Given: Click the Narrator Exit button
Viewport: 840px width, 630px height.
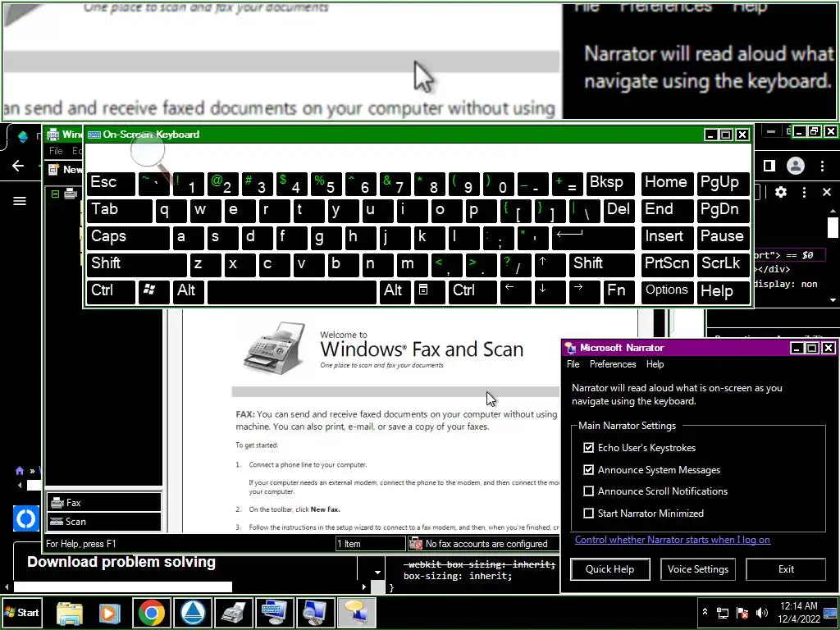Looking at the screenshot, I should tap(785, 569).
